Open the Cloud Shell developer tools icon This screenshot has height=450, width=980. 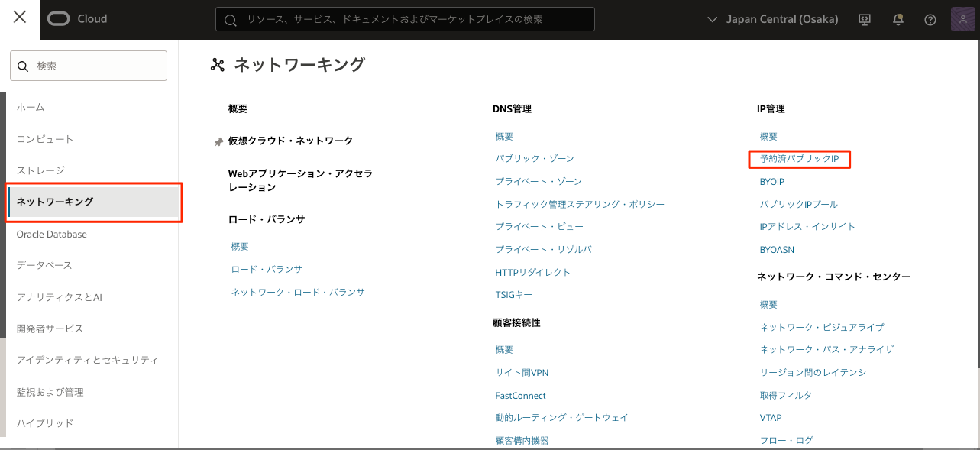[865, 20]
